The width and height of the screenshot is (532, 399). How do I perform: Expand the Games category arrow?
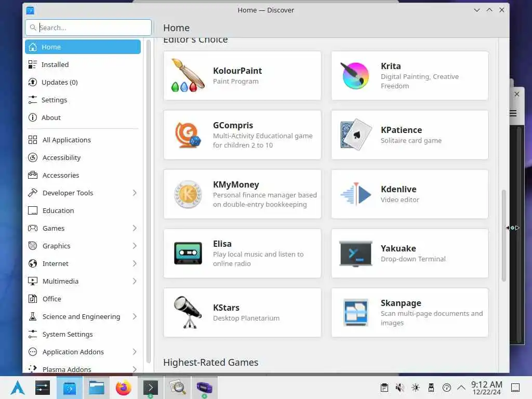135,228
